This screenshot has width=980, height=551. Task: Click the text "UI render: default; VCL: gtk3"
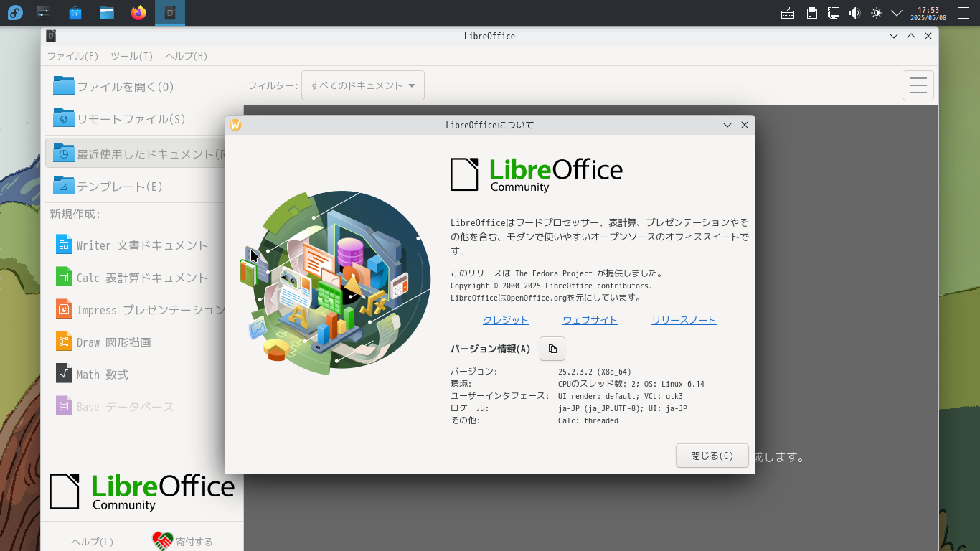tap(621, 396)
